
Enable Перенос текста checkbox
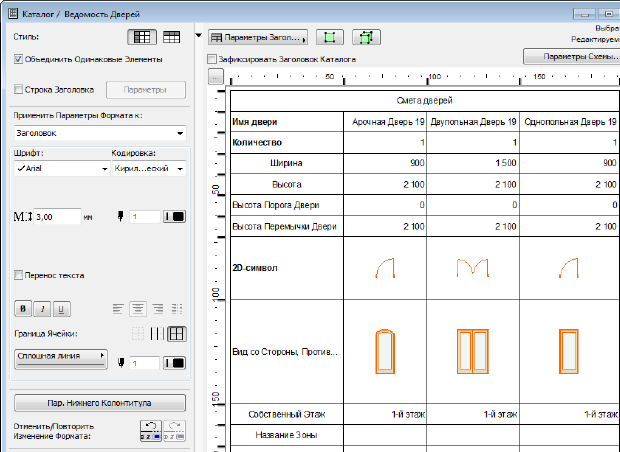tap(19, 275)
